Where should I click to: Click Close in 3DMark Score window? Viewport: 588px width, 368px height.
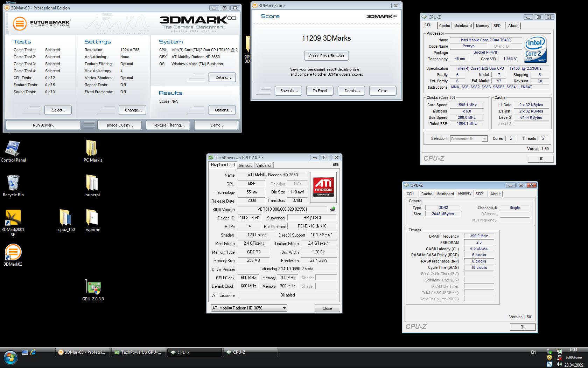[x=383, y=91]
